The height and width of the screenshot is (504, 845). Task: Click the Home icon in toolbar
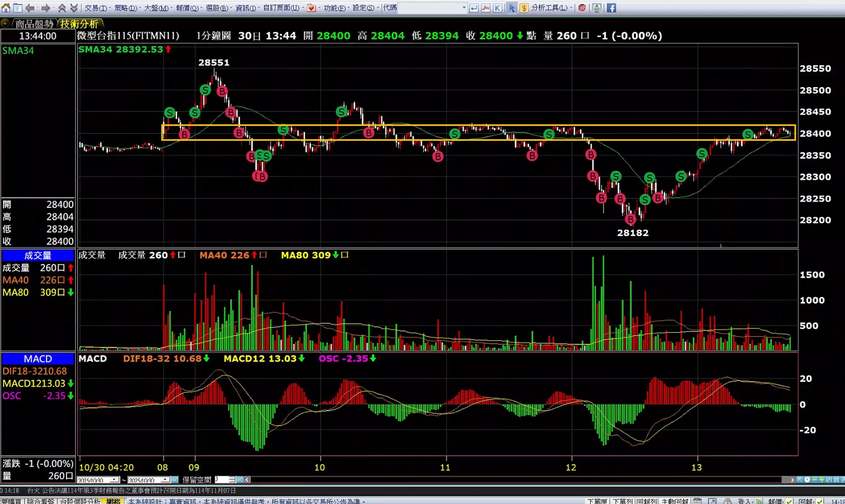6,8
